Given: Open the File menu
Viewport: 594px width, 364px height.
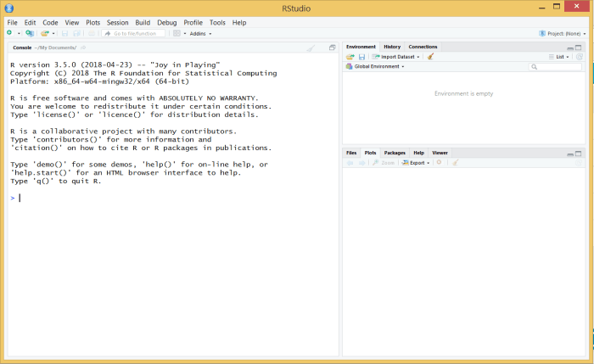Looking at the screenshot, I should point(12,22).
